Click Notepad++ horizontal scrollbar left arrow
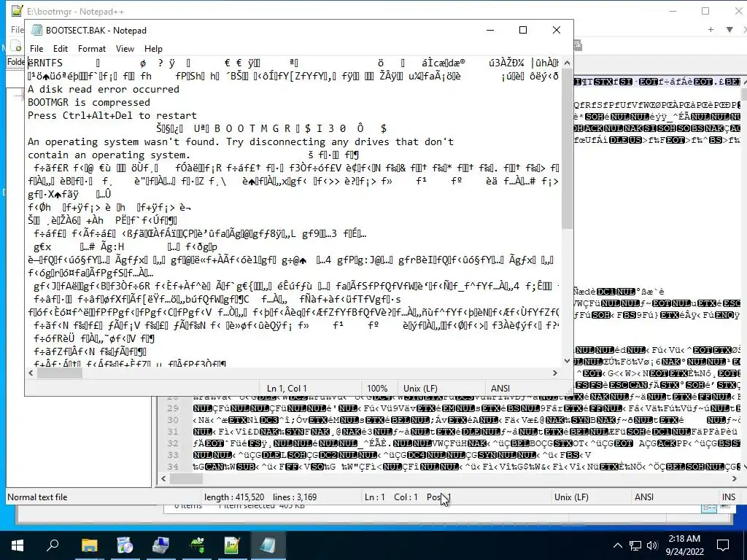This screenshot has width=747, height=560. (164, 478)
